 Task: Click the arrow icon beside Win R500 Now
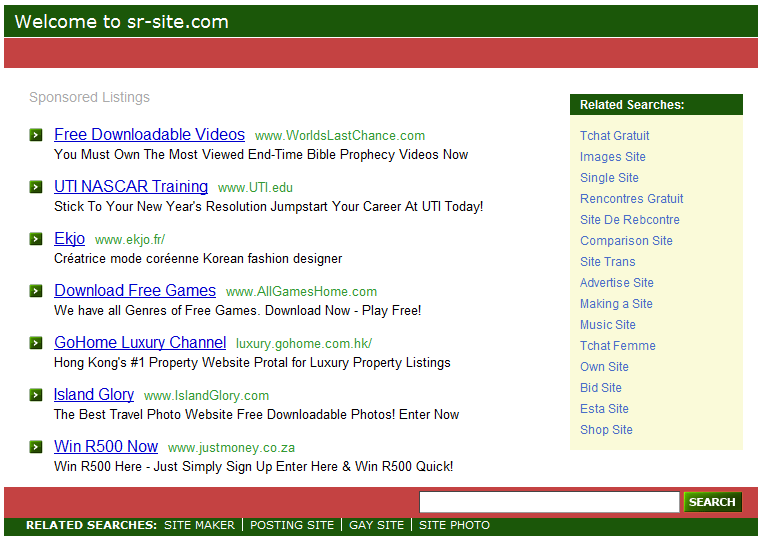pos(36,447)
